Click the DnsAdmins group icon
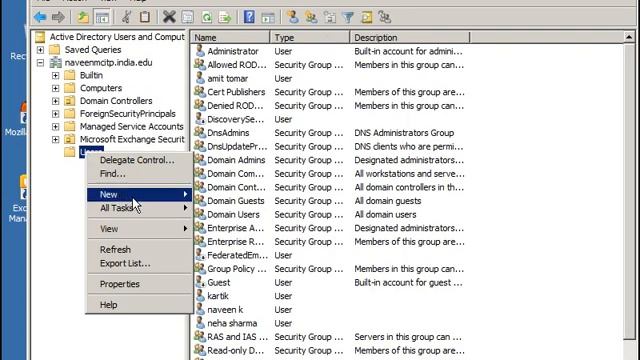640x360 pixels. pyautogui.click(x=200, y=132)
